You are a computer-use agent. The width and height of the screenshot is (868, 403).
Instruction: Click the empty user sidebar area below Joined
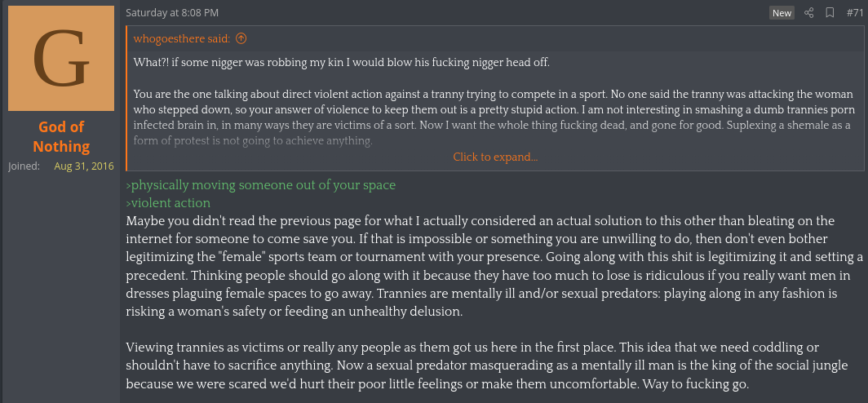click(x=60, y=288)
